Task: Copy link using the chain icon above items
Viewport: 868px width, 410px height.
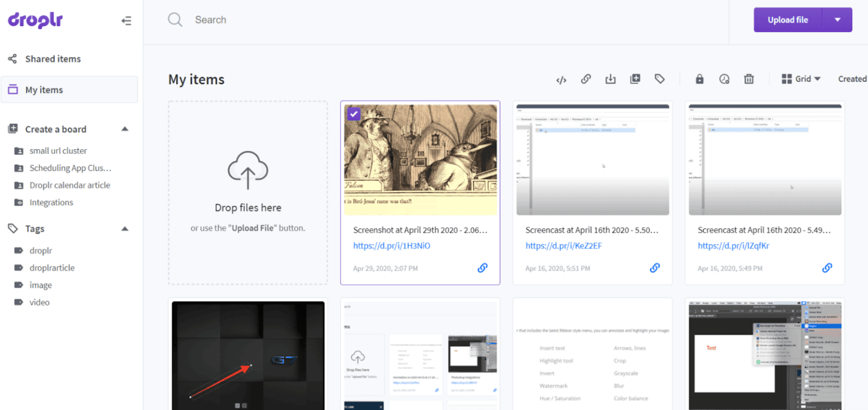Action: click(586, 79)
